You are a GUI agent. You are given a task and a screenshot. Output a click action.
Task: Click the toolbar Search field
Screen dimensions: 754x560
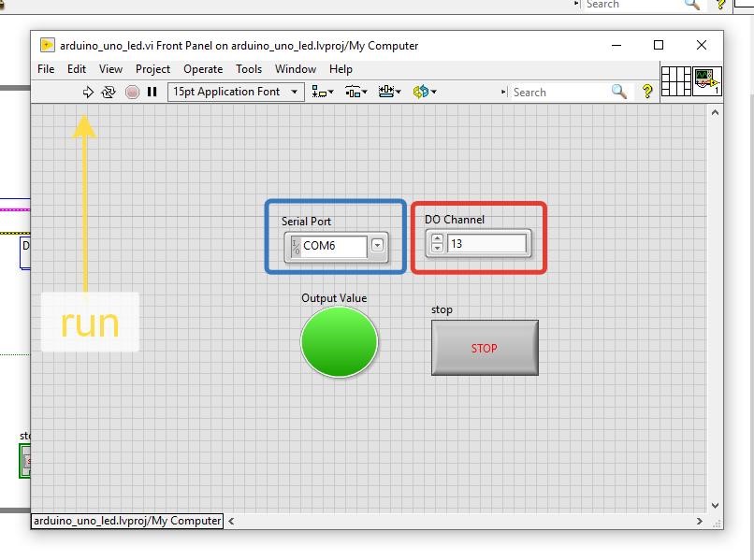pyautogui.click(x=558, y=92)
